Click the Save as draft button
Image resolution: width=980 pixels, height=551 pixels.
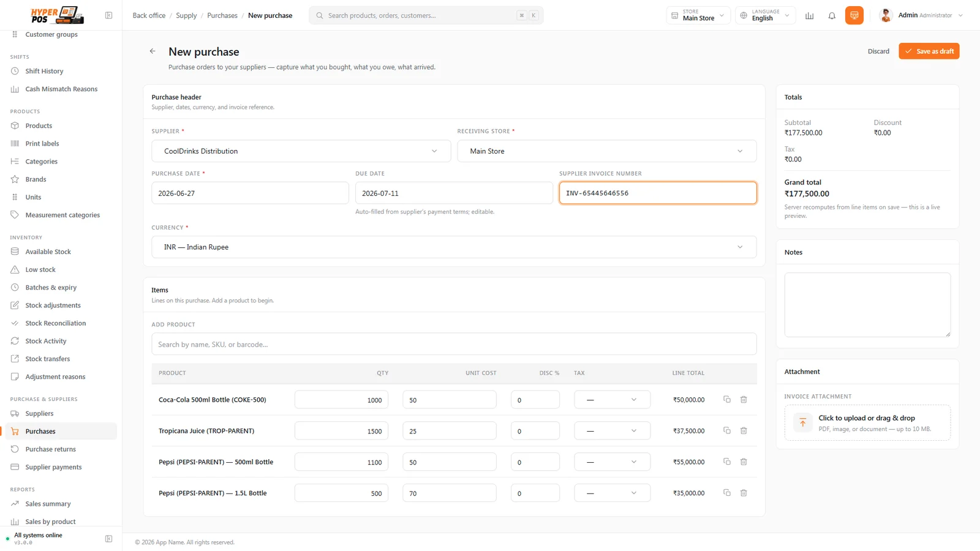929,51
